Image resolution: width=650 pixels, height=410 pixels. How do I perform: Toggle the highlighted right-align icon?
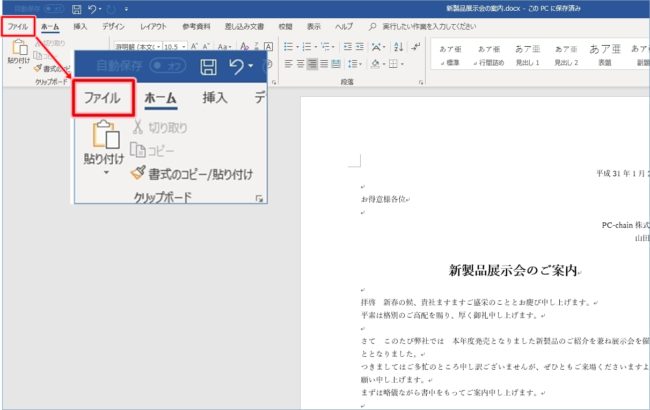click(312, 64)
